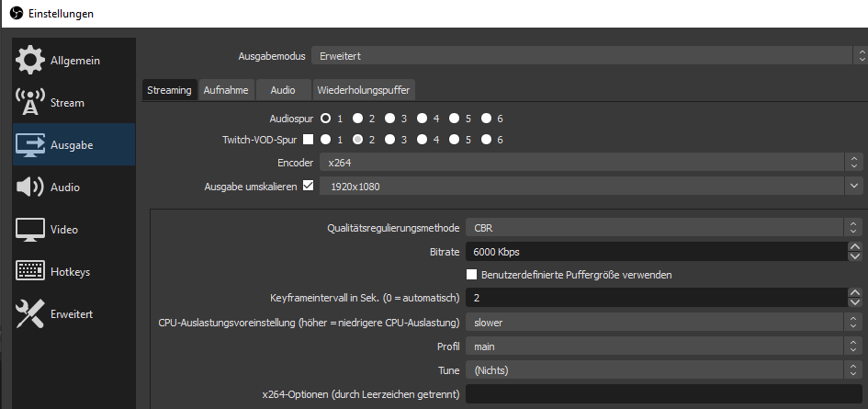Click the Audiospur label text

(291, 118)
